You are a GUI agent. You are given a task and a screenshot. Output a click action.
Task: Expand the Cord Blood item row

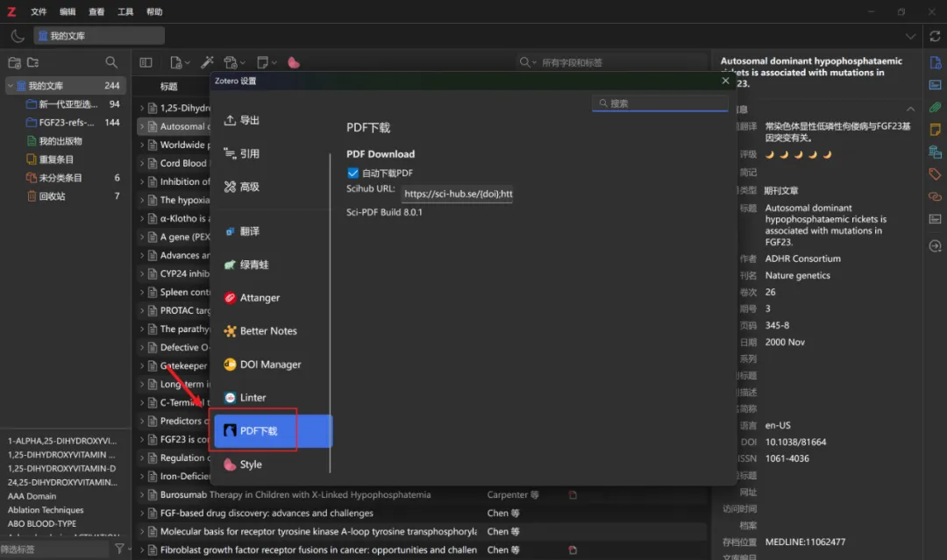click(x=142, y=163)
